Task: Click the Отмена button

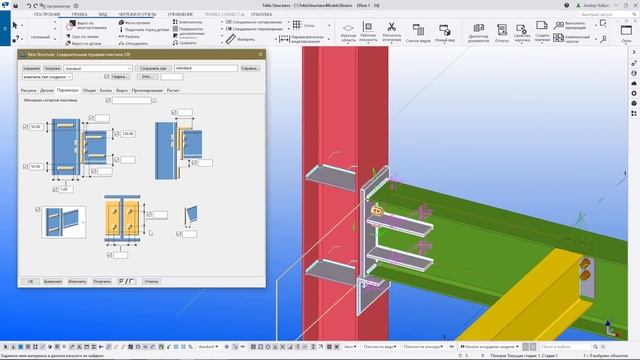Action: [151, 282]
